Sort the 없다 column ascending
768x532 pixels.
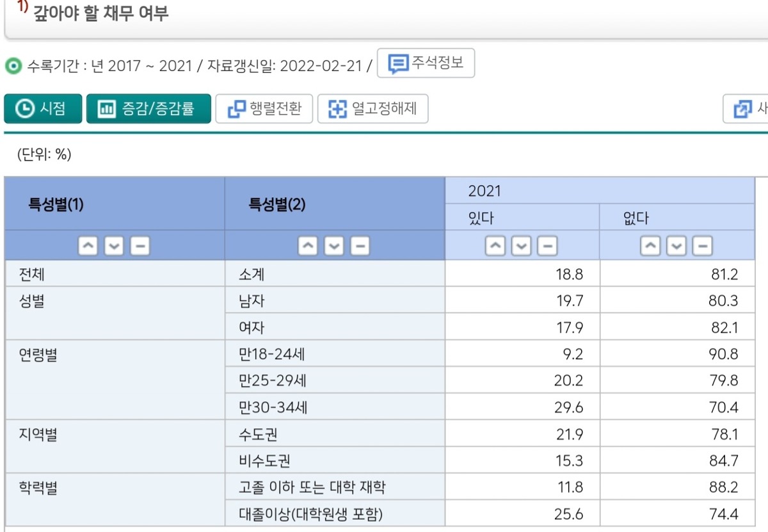click(650, 246)
